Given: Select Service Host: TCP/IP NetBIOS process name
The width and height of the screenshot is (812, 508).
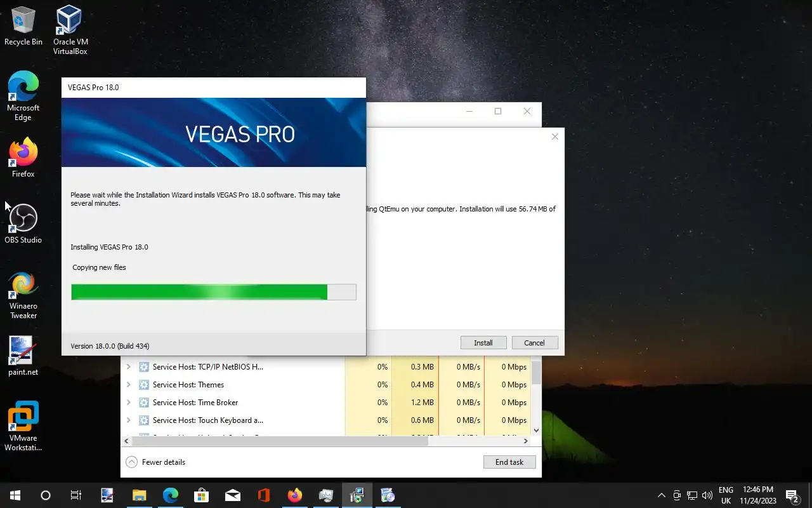Looking at the screenshot, I should tap(208, 367).
